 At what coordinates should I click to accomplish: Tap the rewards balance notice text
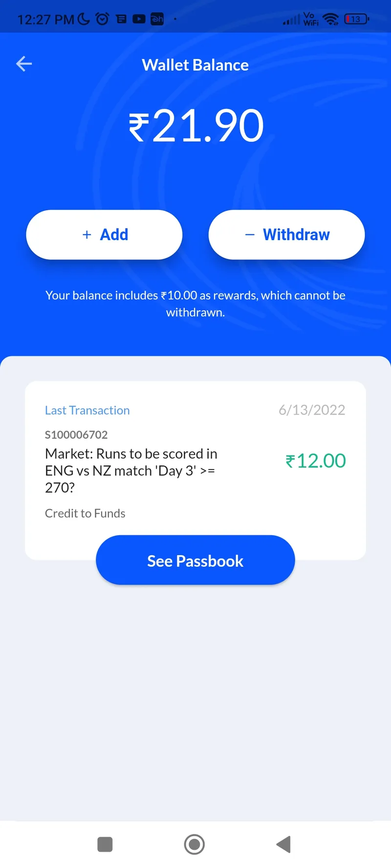[195, 304]
